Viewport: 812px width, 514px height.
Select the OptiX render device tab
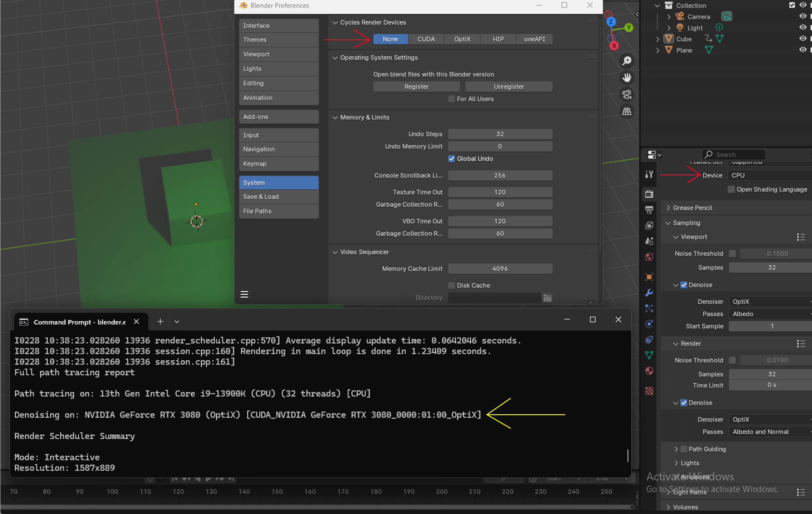(462, 39)
